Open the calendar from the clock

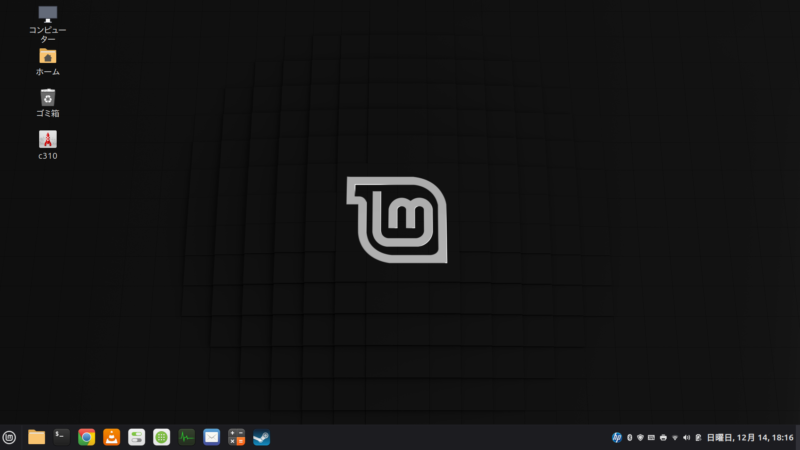point(750,438)
